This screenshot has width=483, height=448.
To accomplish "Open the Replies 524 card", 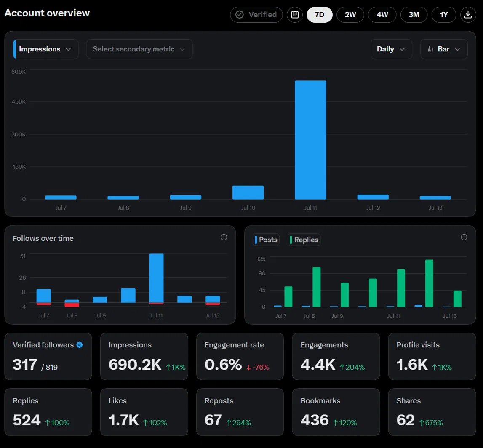I will point(48,412).
